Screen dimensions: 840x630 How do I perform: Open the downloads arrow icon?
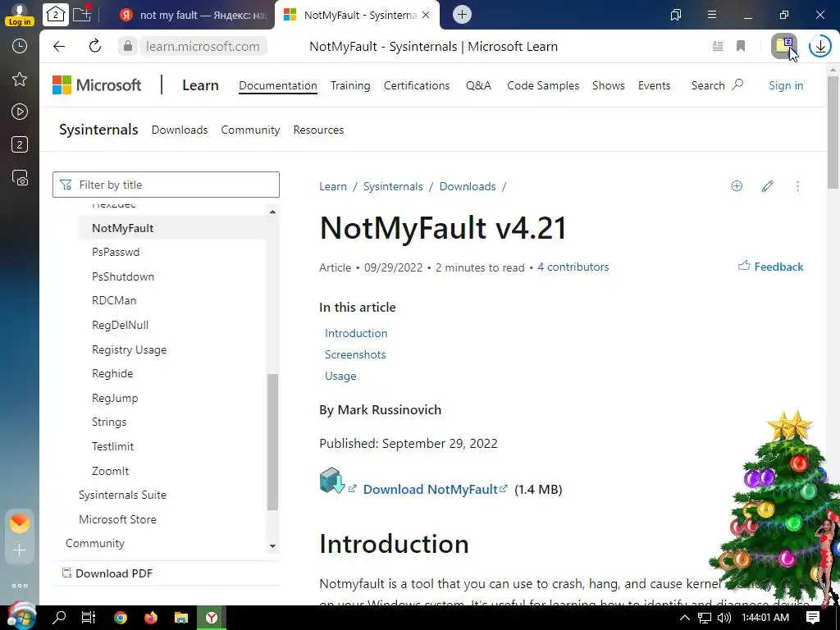click(x=820, y=46)
